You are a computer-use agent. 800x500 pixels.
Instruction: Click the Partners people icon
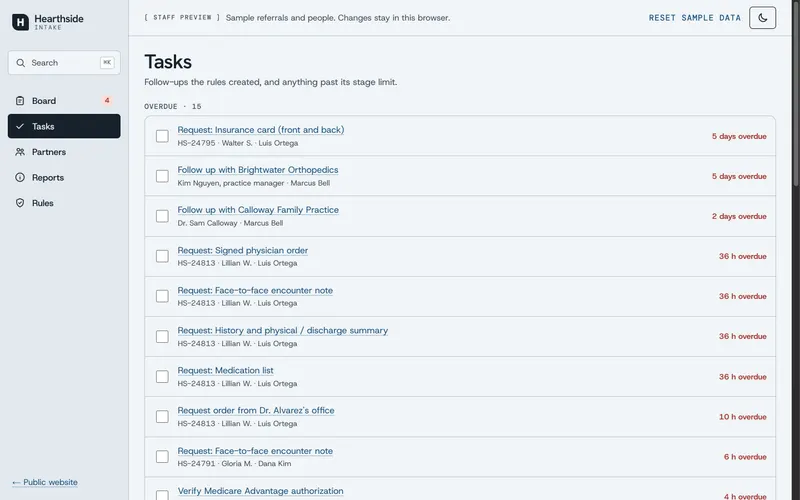pyautogui.click(x=20, y=152)
